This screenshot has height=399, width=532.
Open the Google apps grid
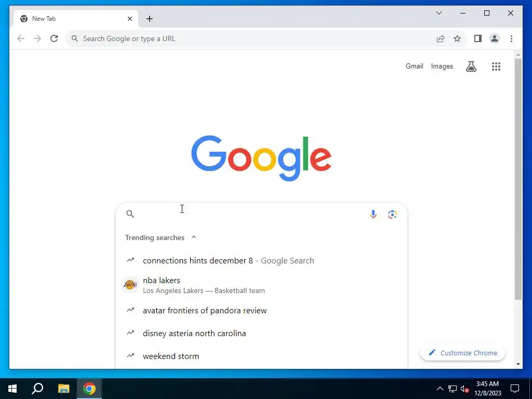click(x=496, y=66)
